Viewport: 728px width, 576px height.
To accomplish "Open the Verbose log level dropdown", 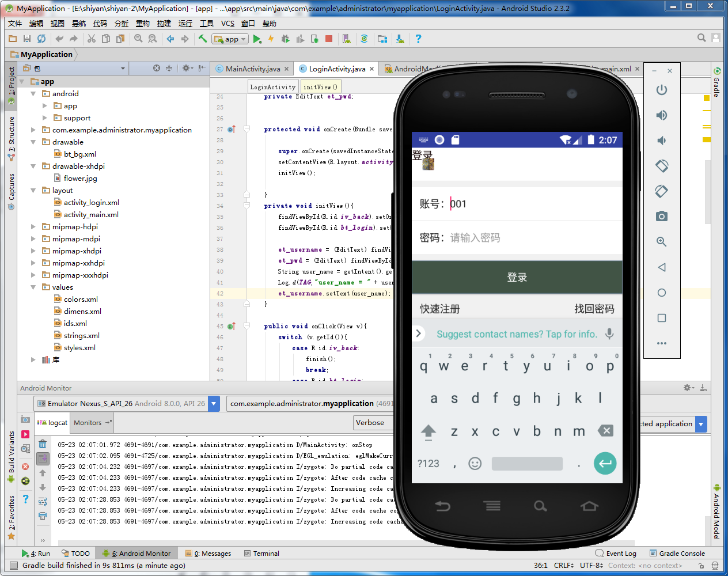I will (x=374, y=423).
